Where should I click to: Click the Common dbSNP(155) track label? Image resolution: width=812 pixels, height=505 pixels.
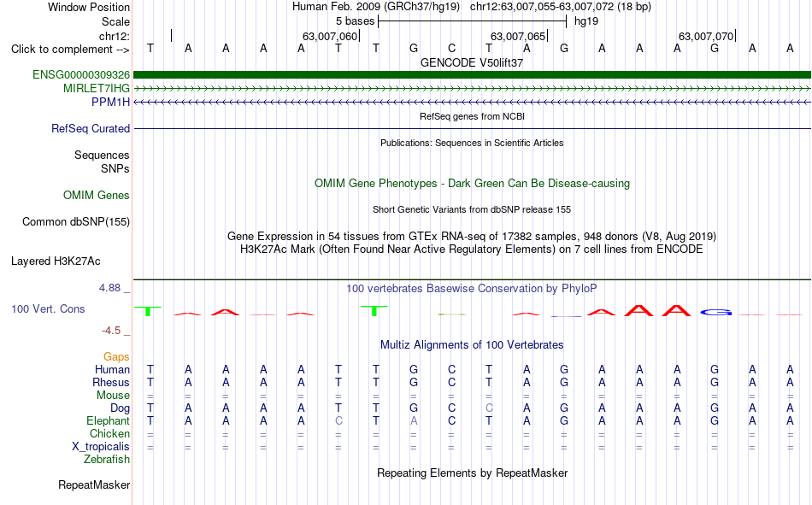click(75, 221)
